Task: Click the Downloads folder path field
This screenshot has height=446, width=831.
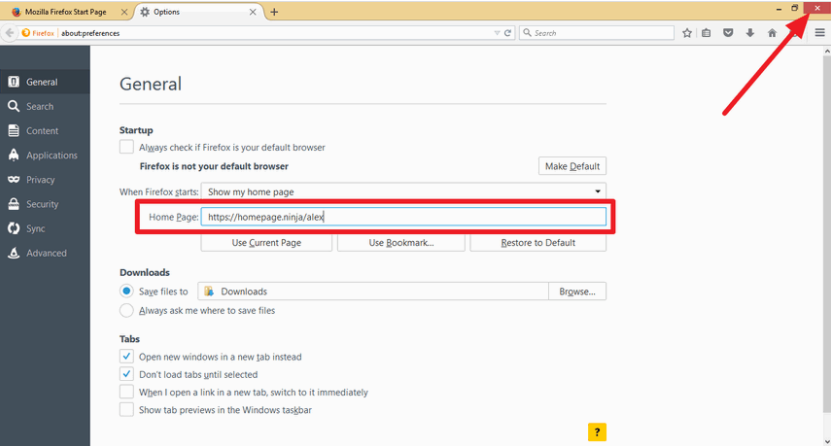Action: tap(373, 291)
